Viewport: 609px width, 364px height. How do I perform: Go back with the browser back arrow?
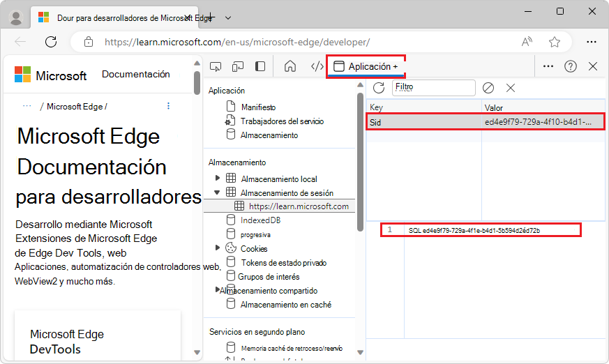point(20,42)
